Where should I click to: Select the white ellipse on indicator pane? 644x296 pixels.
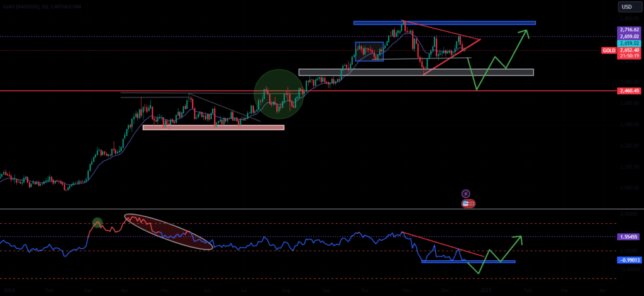tap(168, 232)
